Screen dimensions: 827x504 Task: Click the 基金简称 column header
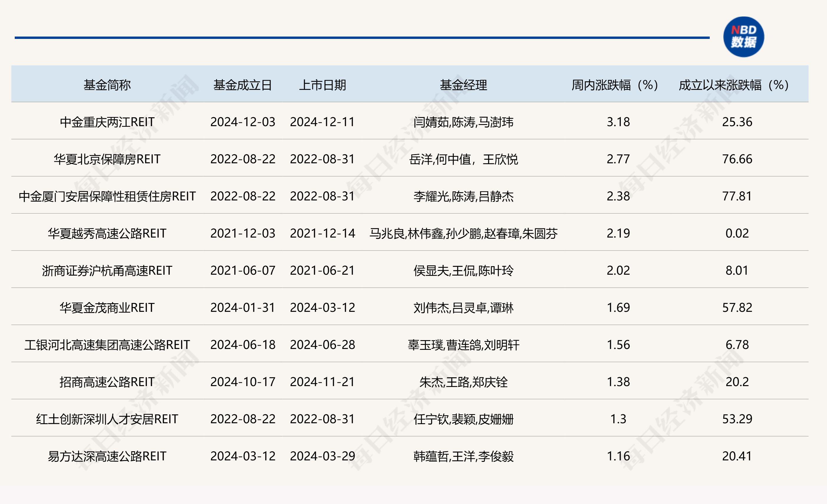tap(107, 85)
